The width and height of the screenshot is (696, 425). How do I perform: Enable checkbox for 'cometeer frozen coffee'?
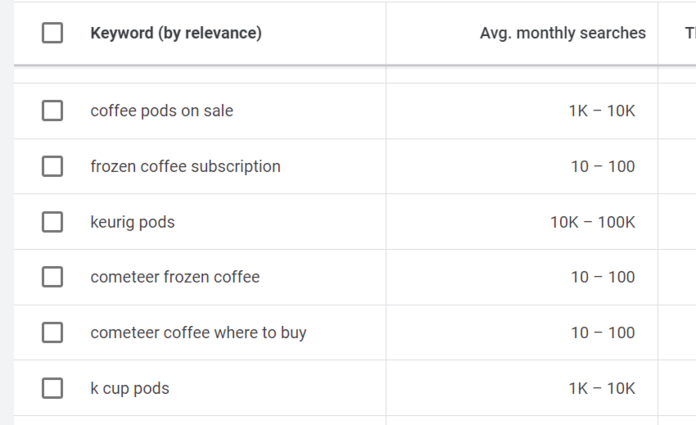[52, 277]
